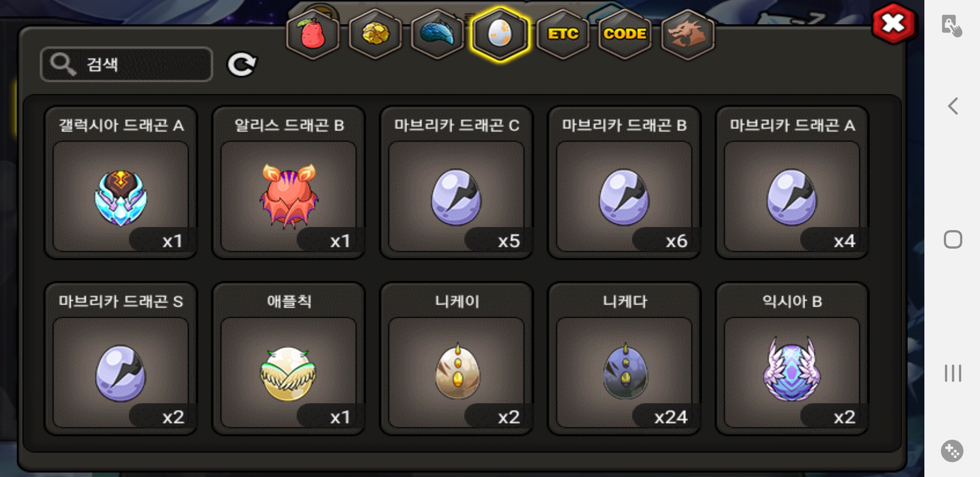Select the 니케이 egg item
This screenshot has height=477, width=980.
pyautogui.click(x=456, y=359)
